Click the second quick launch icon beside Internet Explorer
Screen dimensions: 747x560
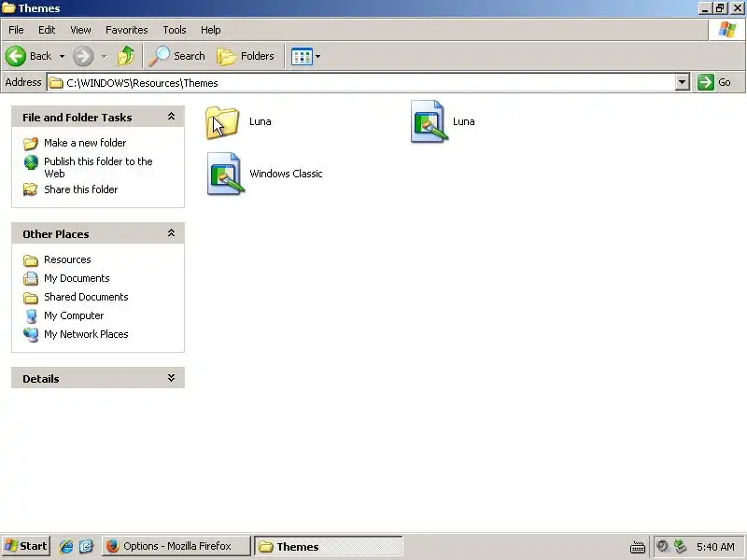87,546
